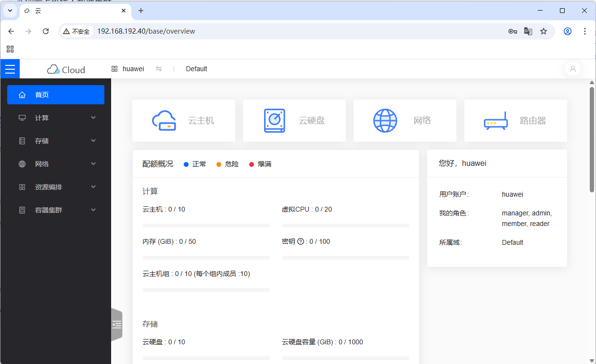
Task: Expand the 存储 menu chevron
Action: coord(93,141)
